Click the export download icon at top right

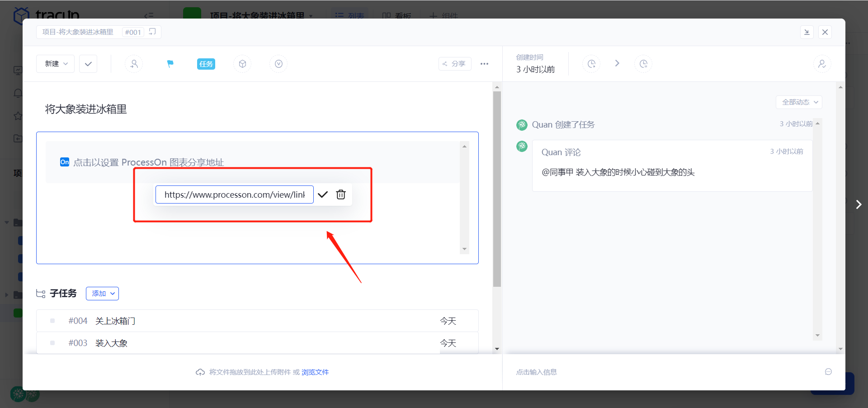[807, 32]
